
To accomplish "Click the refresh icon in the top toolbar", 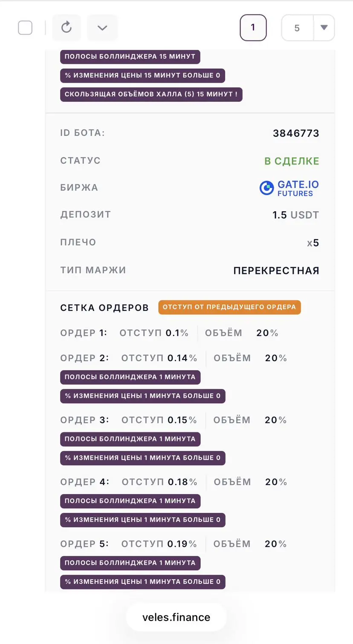I will point(66,27).
